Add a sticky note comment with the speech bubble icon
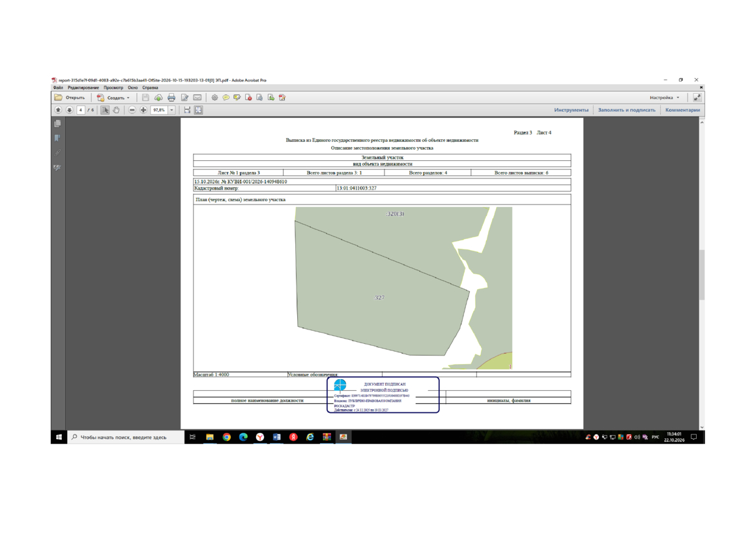This screenshot has height=534, width=756. pyautogui.click(x=225, y=97)
